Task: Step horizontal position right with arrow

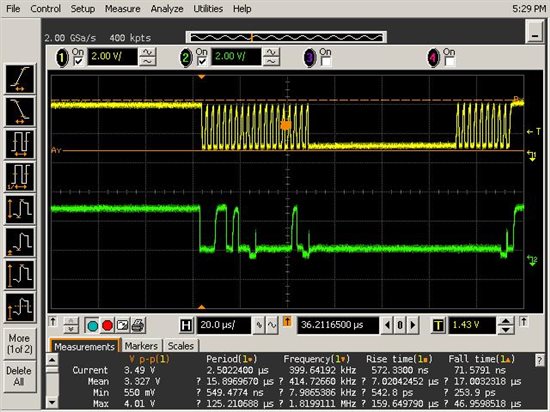Action: 413,325
